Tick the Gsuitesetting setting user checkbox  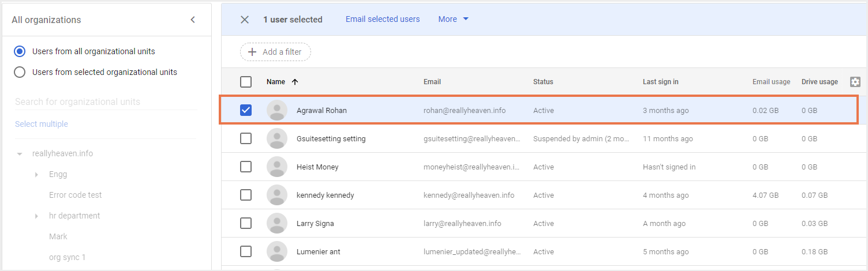tap(246, 139)
